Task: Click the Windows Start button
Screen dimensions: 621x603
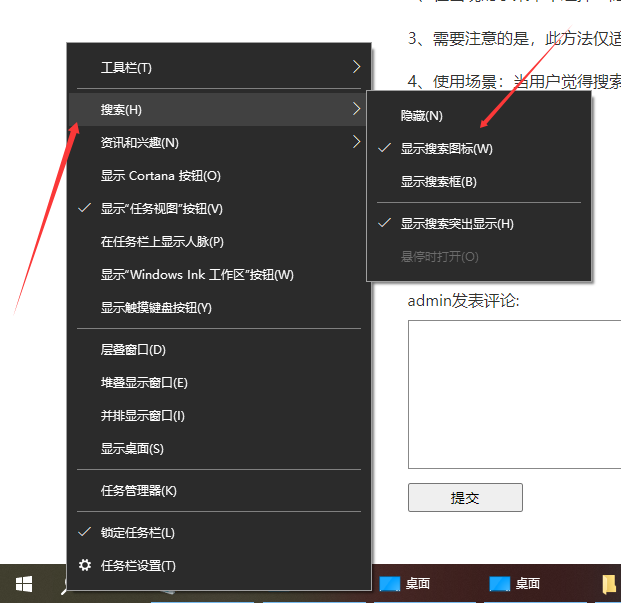Action: click(23, 583)
